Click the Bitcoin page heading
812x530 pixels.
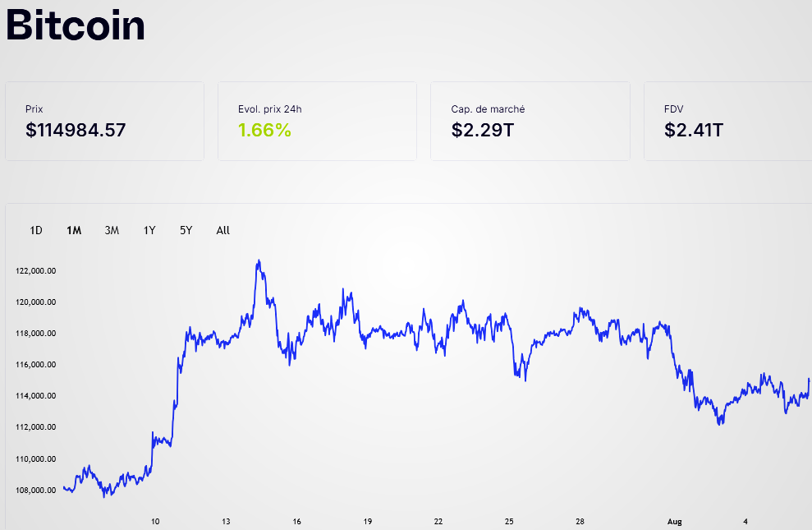pyautogui.click(x=76, y=25)
